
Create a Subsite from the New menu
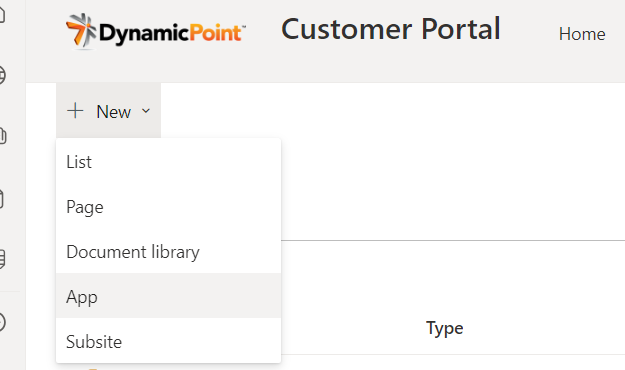coord(169,341)
